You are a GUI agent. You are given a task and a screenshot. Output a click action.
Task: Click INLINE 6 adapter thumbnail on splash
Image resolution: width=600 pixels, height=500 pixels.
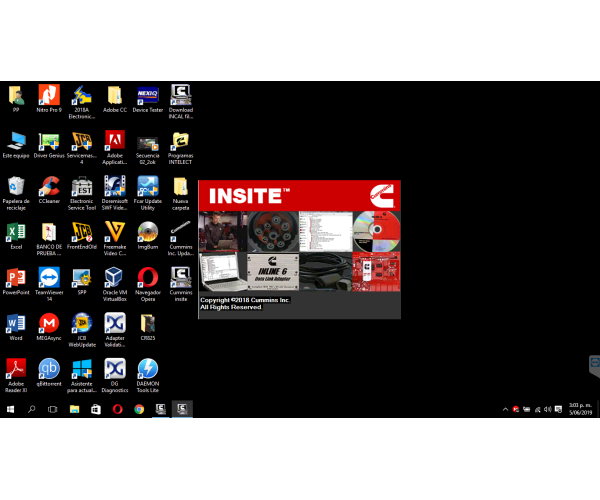(273, 271)
